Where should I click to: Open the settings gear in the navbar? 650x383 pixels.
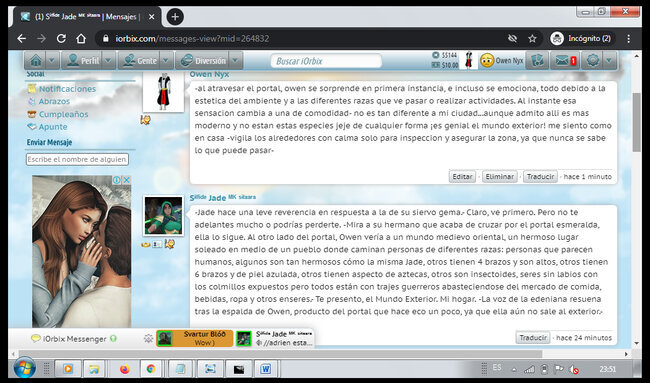coord(593,61)
